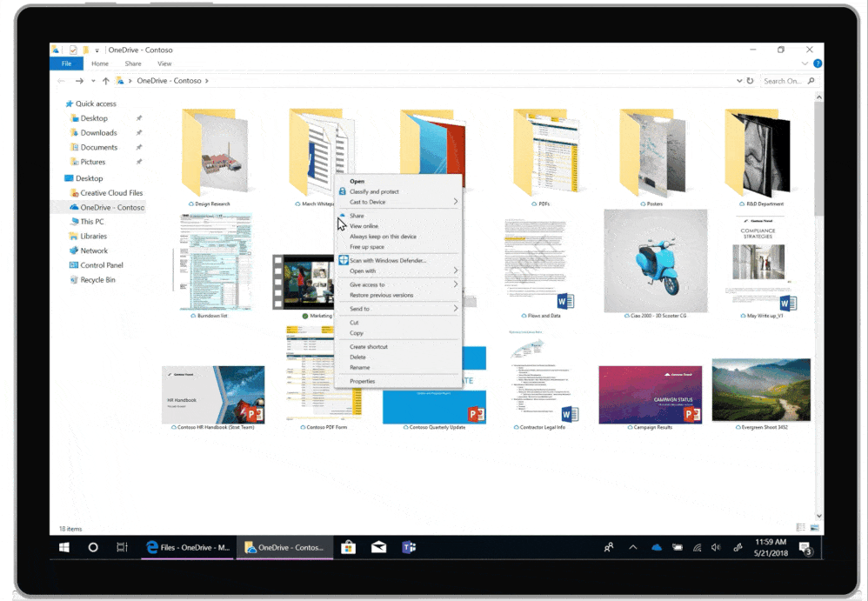Screen dimensions: 868x601
Task: Click the back navigation arrow
Action: pos(61,80)
